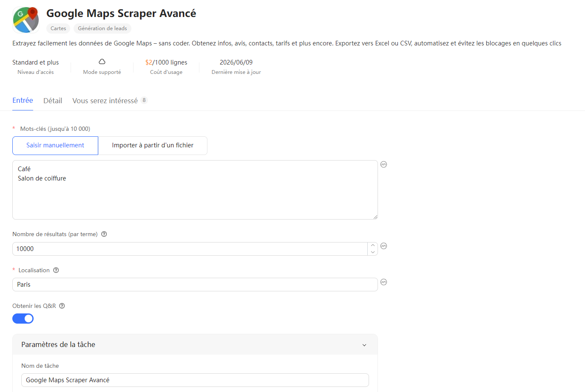Decrease results count with down arrow

point(373,252)
